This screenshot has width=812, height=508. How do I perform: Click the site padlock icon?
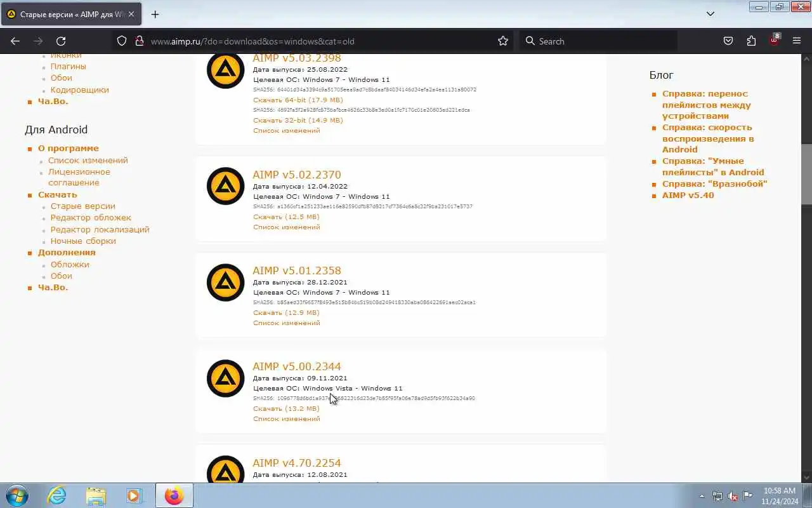click(140, 41)
